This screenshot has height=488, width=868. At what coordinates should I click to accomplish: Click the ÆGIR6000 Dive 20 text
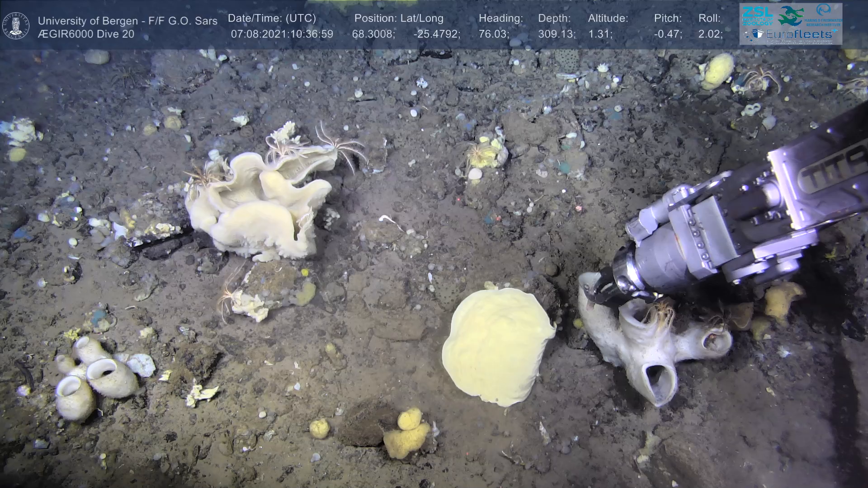(86, 34)
